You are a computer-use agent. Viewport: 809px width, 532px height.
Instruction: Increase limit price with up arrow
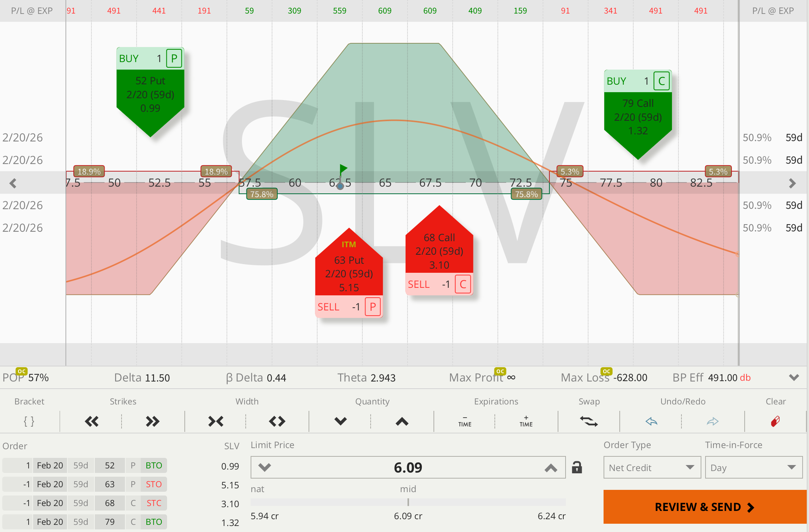pos(550,468)
